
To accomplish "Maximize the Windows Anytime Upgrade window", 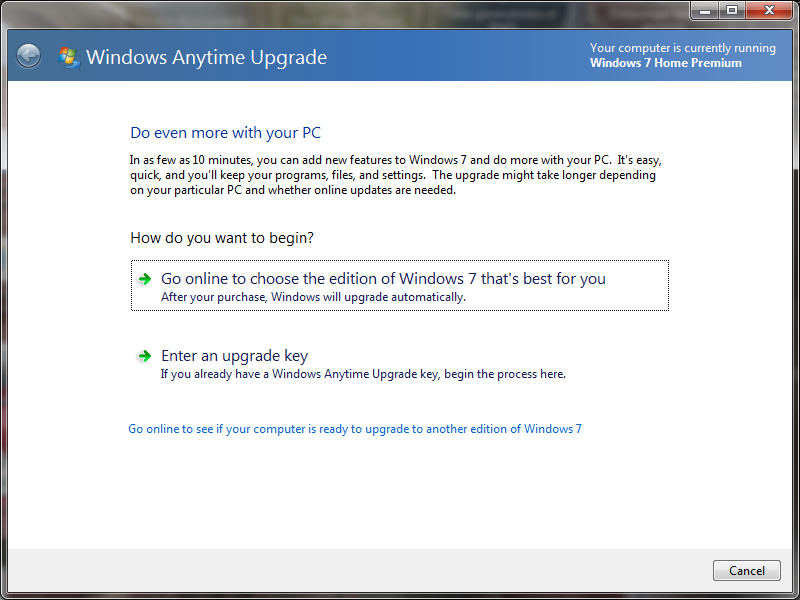I will [733, 10].
